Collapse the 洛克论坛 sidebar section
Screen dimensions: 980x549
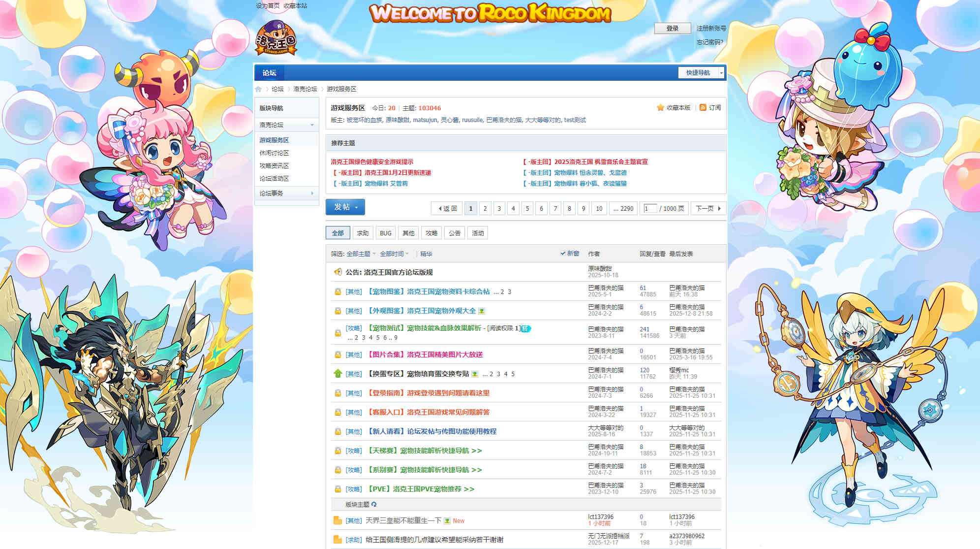click(x=312, y=125)
